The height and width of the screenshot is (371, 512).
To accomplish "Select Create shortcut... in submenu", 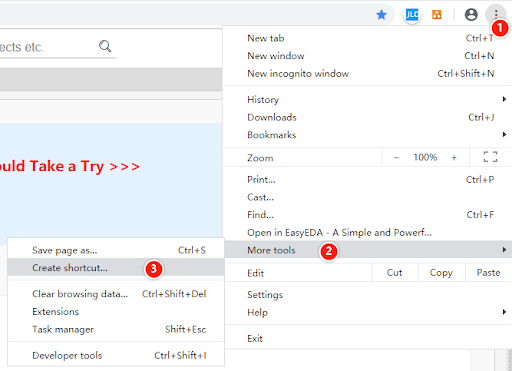I will [x=116, y=268].
